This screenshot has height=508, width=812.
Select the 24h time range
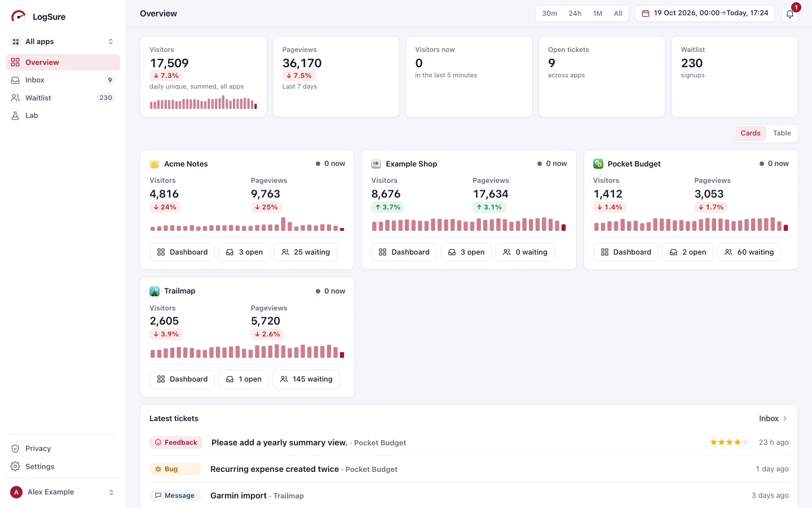(x=575, y=14)
